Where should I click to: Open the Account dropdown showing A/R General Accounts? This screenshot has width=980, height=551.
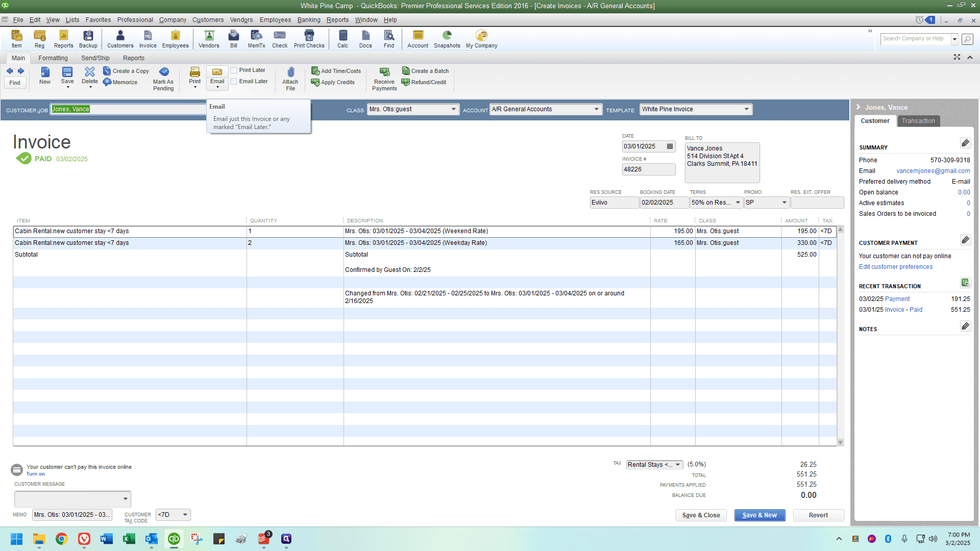pyautogui.click(x=597, y=109)
